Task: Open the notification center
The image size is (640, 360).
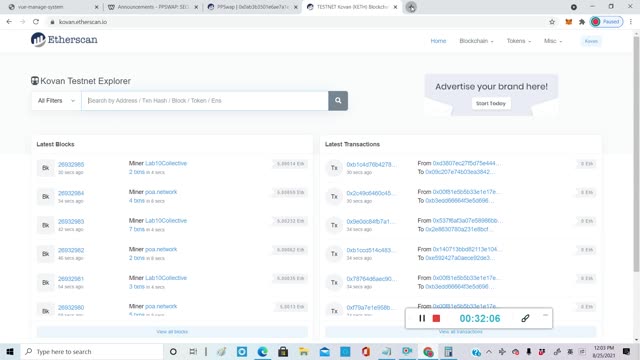Action: pos(627,351)
